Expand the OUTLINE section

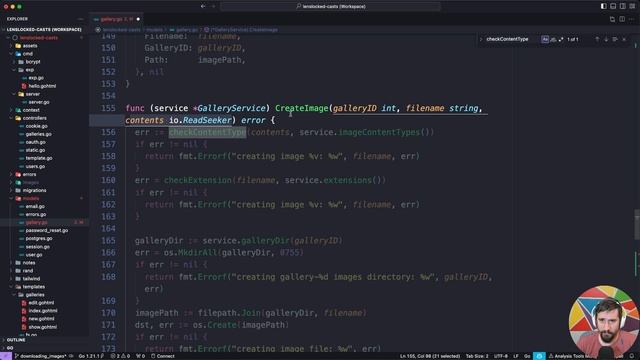[16, 340]
